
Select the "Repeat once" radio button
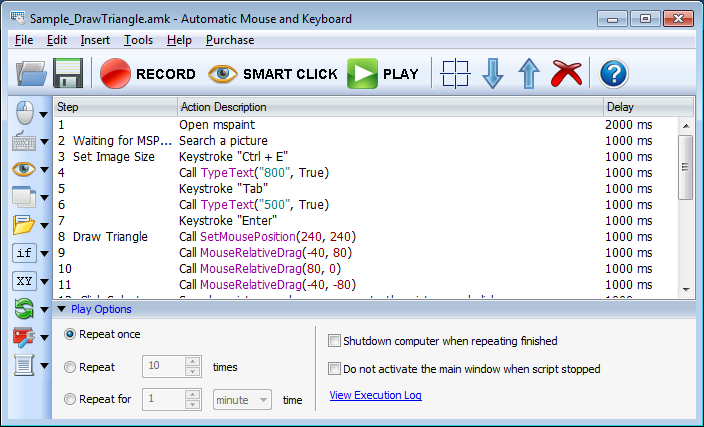70,334
